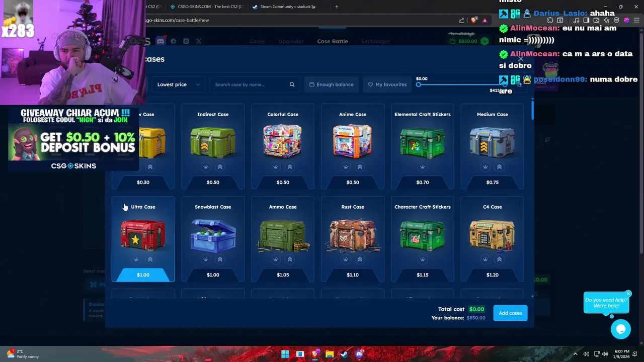Select Ultra Case $1.00 price button
Image resolution: width=644 pixels, height=362 pixels.
coord(143,275)
